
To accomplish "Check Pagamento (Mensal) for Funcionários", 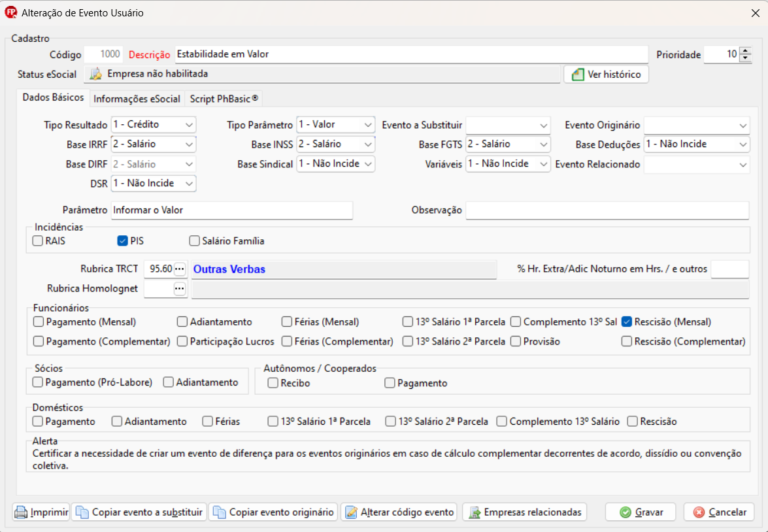I will (x=38, y=322).
